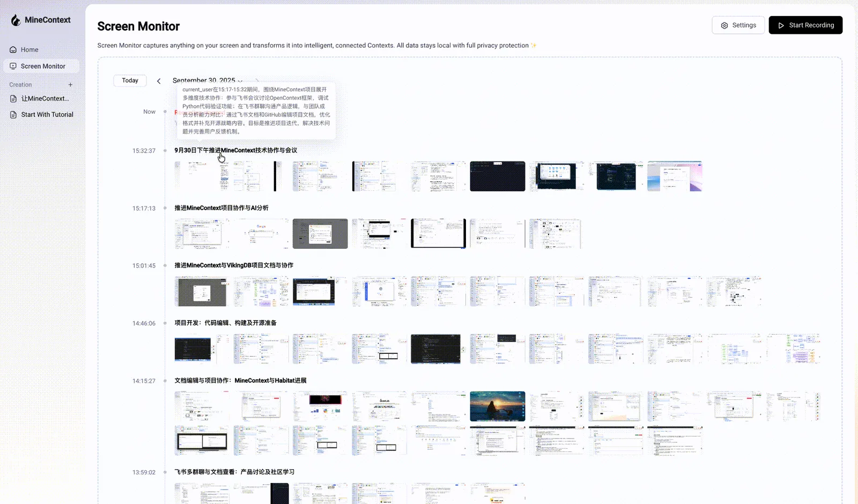The image size is (858, 504).
Task: Open last gradient screenshot in 15:32:37 row
Action: (x=675, y=176)
